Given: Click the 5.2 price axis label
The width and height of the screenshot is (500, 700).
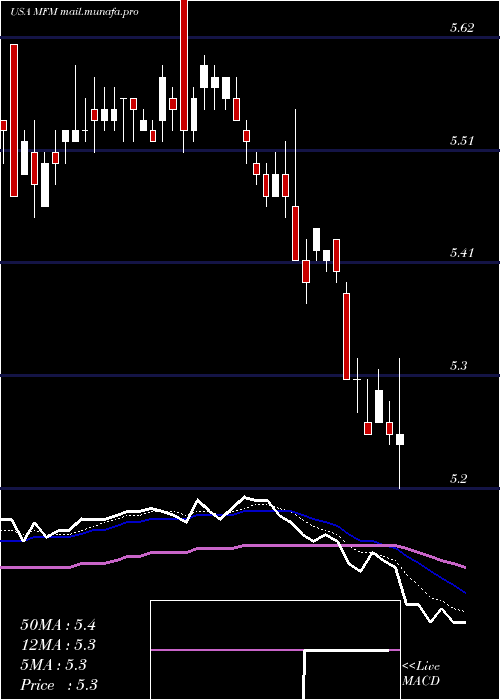Looking at the screenshot, I should pos(458,479).
